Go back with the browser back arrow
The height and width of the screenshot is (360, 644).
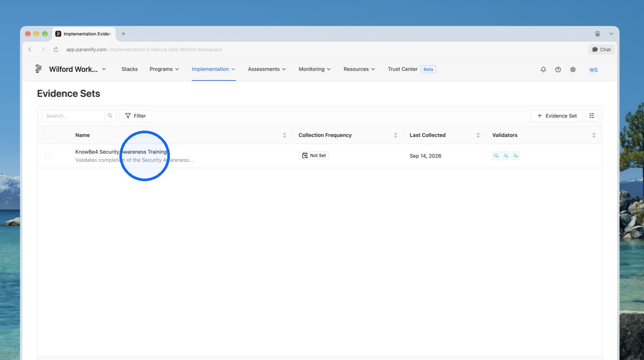(x=30, y=49)
